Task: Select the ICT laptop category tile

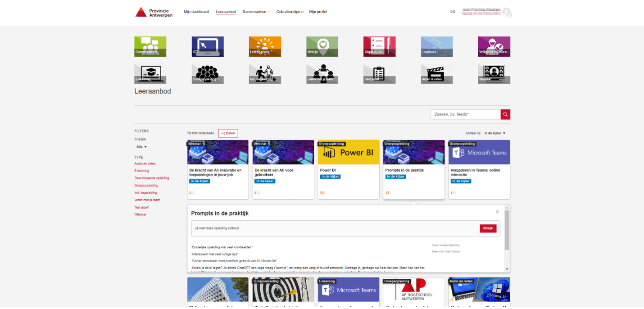Action: [208, 46]
